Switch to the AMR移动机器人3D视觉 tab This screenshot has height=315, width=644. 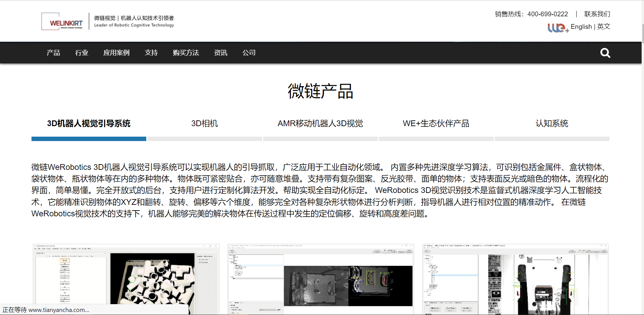pyautogui.click(x=320, y=123)
